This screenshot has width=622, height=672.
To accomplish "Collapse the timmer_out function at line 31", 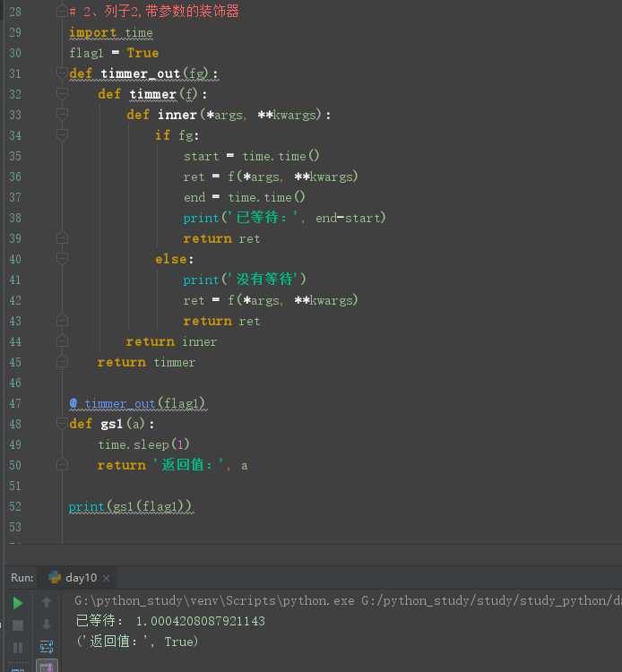I will coord(61,73).
